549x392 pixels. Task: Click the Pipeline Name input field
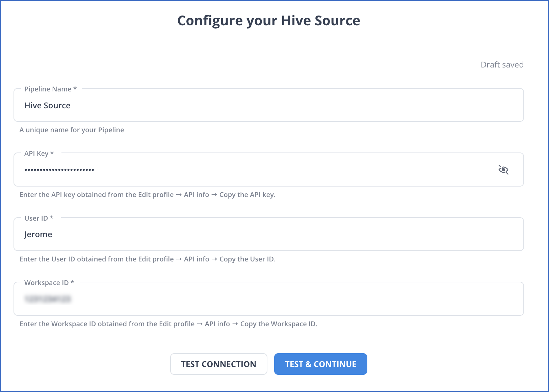(268, 105)
